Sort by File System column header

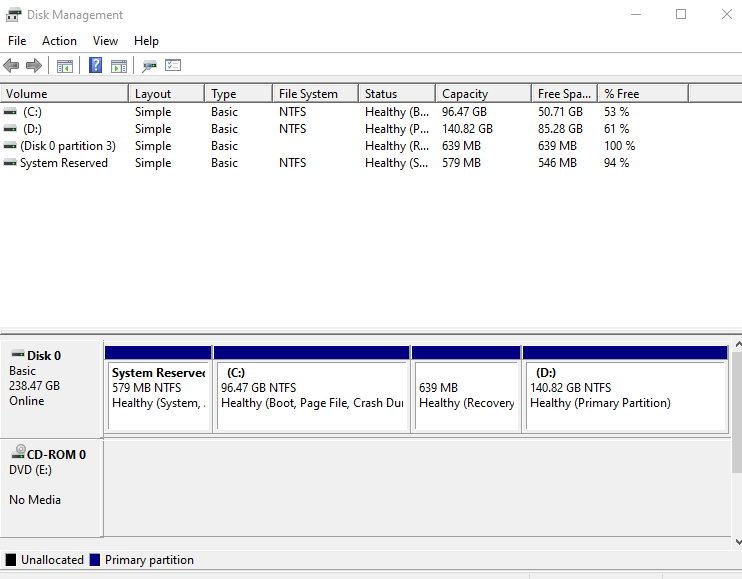click(x=316, y=94)
